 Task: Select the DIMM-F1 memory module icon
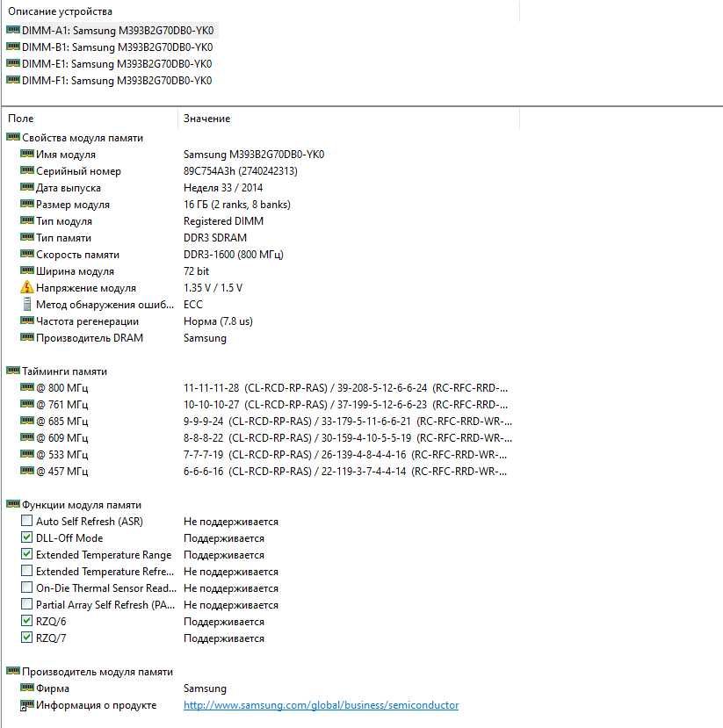pyautogui.click(x=13, y=80)
